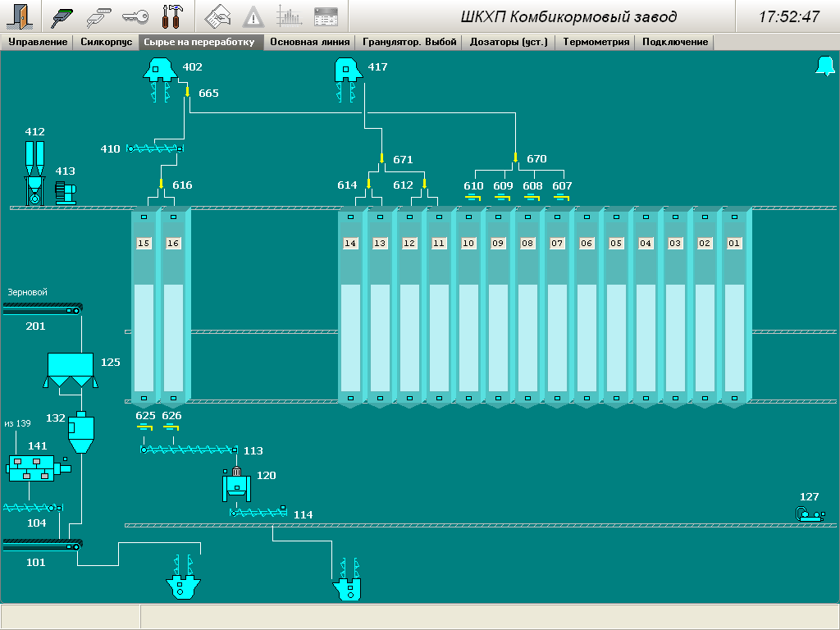Click the green connect cable icon
Image resolution: width=840 pixels, height=630 pixels.
63,16
